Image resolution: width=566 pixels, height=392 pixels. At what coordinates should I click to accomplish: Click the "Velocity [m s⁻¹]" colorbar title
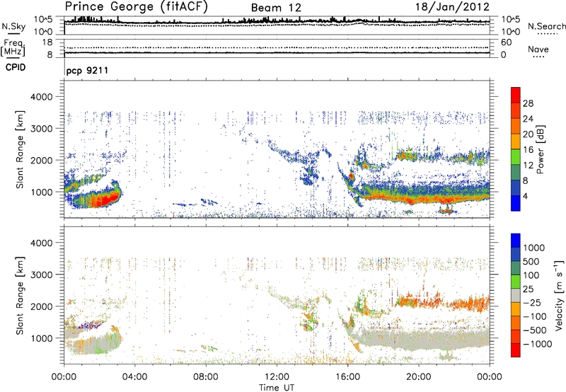click(559, 295)
